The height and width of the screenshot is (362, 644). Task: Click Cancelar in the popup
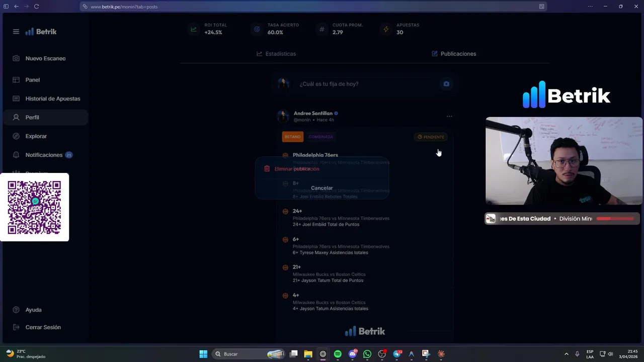pyautogui.click(x=322, y=188)
